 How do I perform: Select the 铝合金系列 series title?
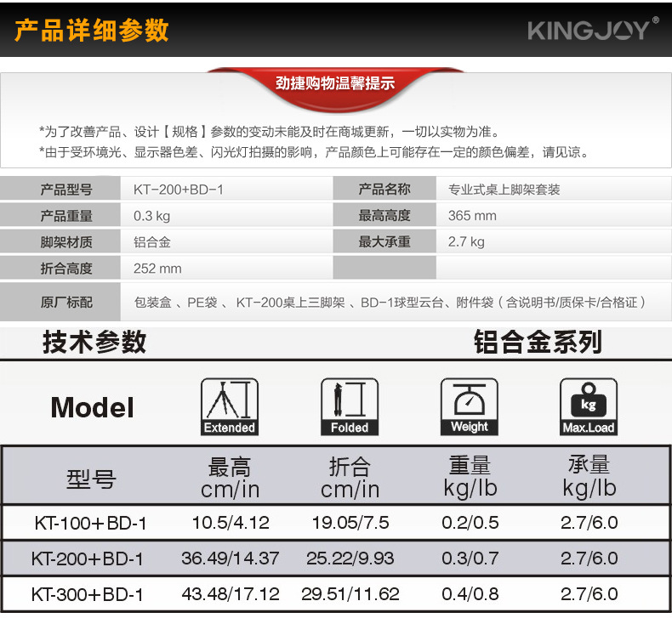coord(538,343)
